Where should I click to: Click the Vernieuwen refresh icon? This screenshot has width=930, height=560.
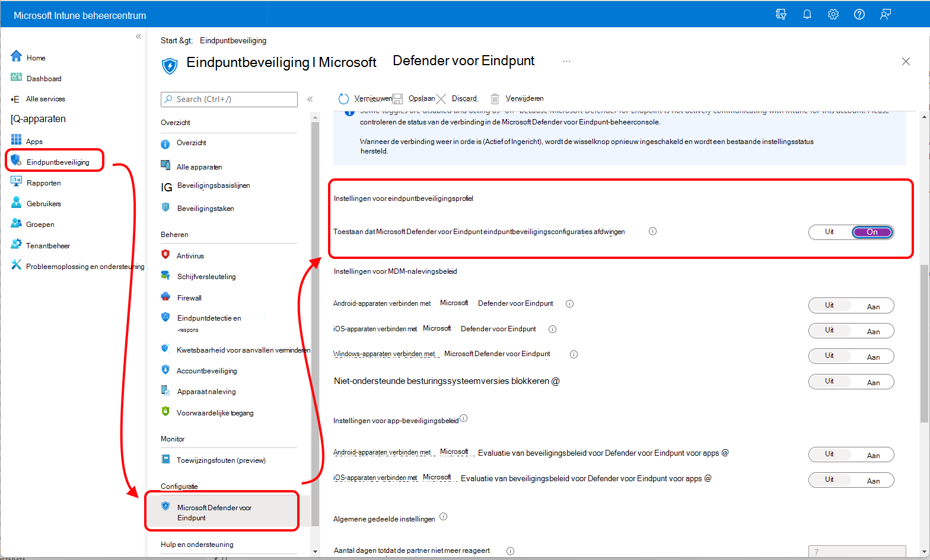pos(343,98)
